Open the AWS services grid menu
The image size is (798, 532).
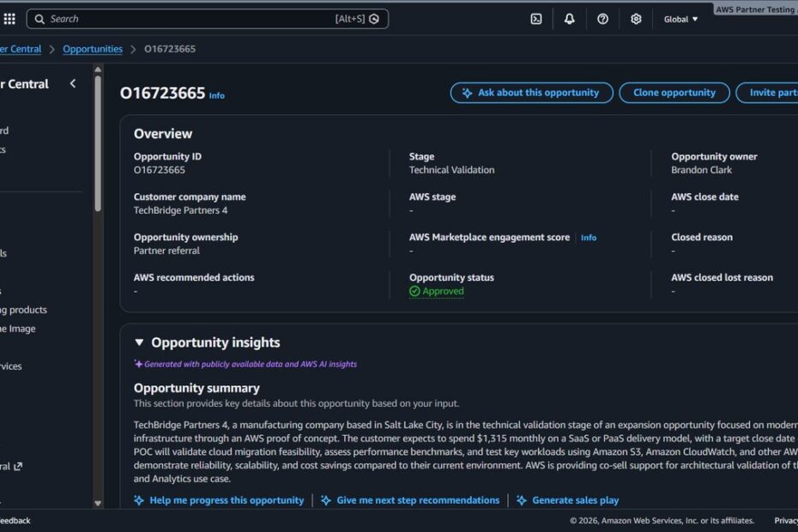pyautogui.click(x=9, y=19)
